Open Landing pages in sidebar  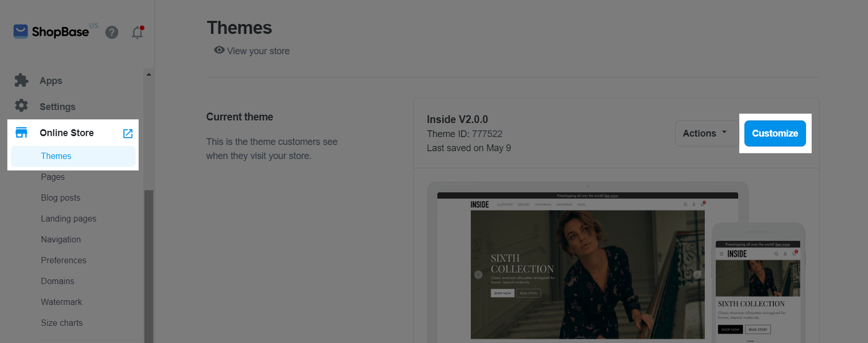pyautogui.click(x=68, y=219)
